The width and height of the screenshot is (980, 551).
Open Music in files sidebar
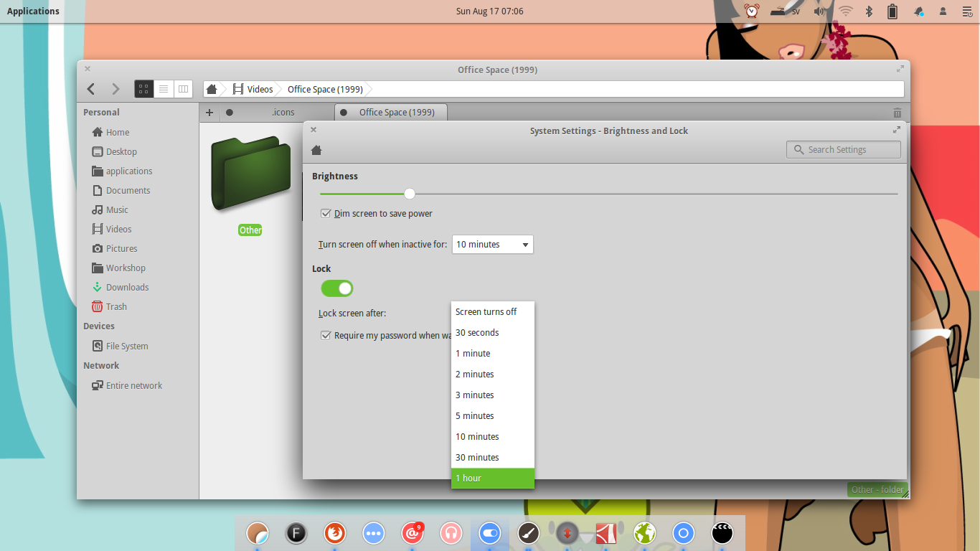click(117, 209)
